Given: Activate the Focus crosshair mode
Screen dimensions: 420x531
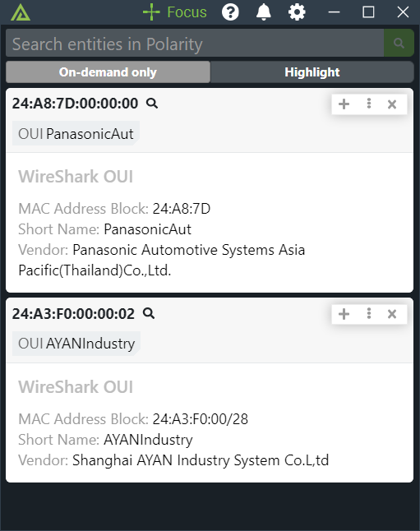Looking at the screenshot, I should click(x=175, y=12).
